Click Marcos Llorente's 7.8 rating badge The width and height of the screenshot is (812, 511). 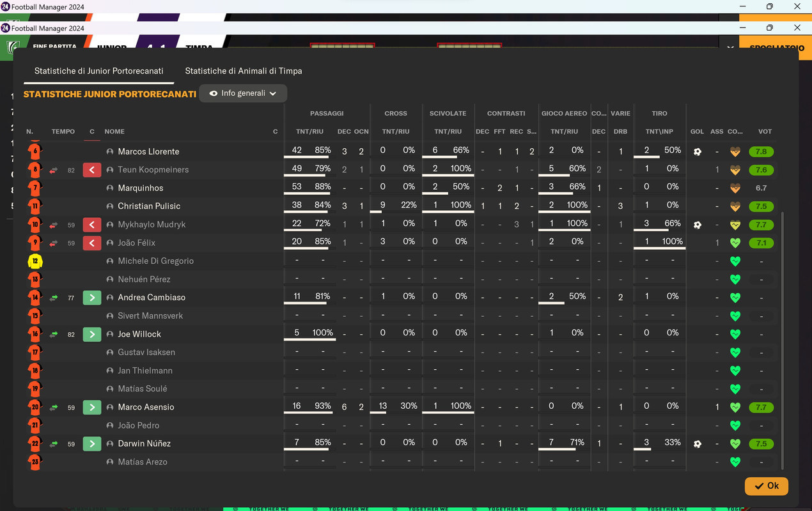tap(761, 152)
